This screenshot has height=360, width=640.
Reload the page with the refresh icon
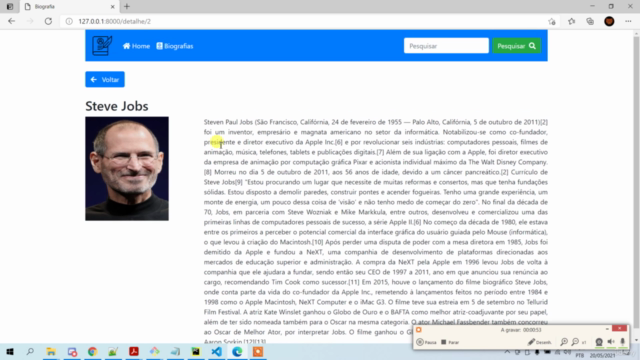click(48, 21)
